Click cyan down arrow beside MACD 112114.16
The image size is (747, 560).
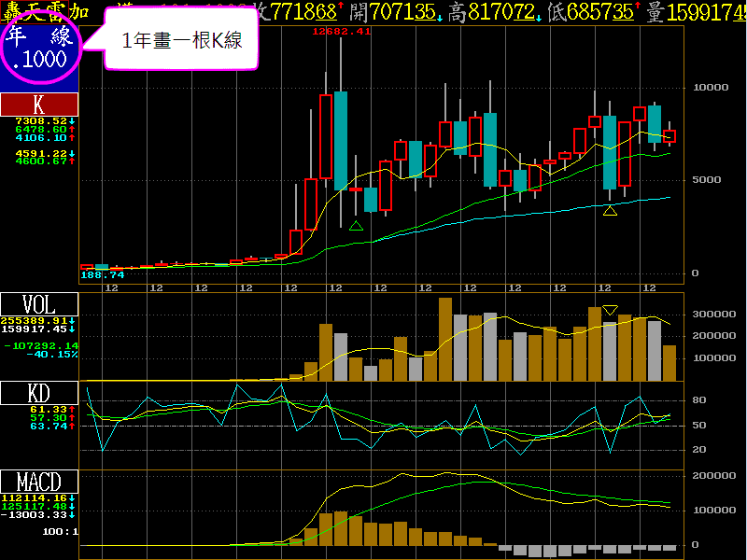[x=72, y=497]
